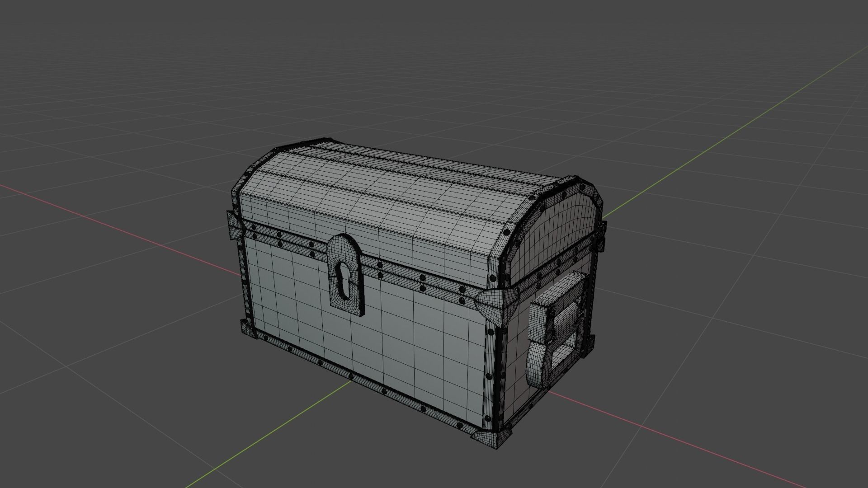Click the keyhole lock plate on the chest

coord(346,274)
